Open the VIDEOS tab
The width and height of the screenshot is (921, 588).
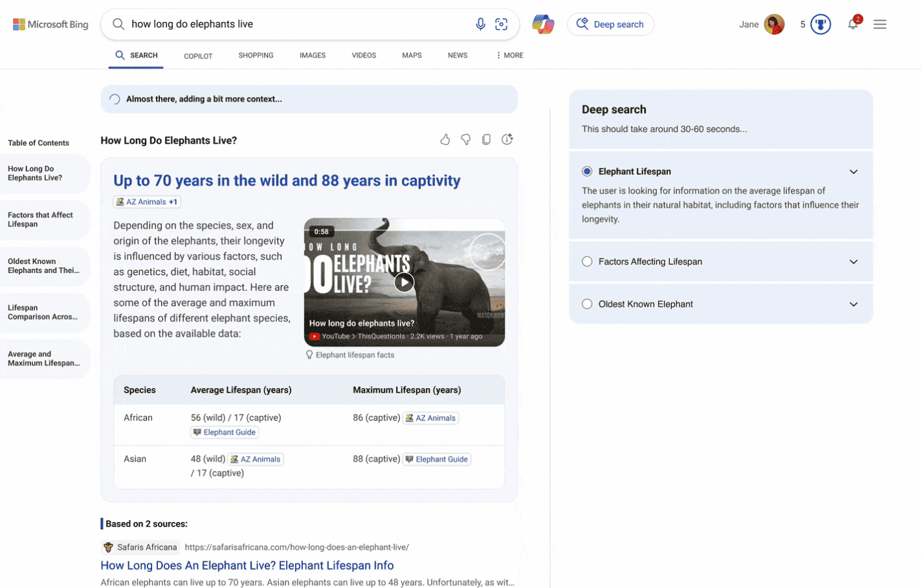(x=364, y=55)
